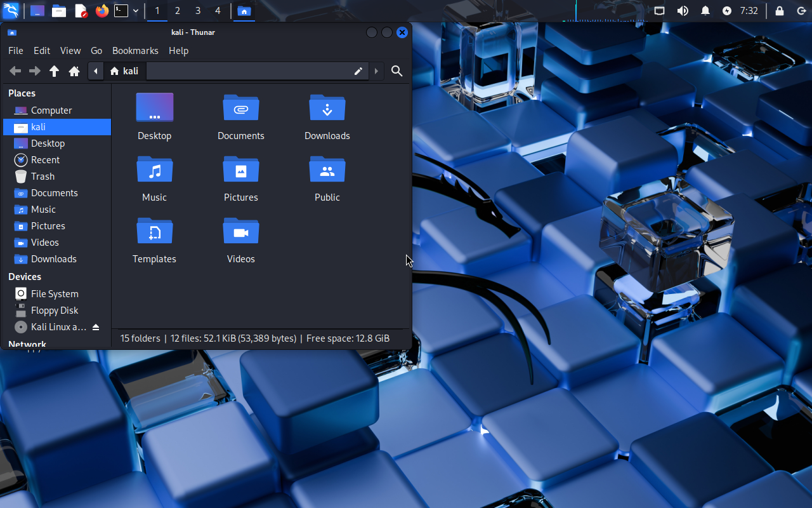This screenshot has width=812, height=508.
Task: Open the notifications bell in panel
Action: coord(705,11)
